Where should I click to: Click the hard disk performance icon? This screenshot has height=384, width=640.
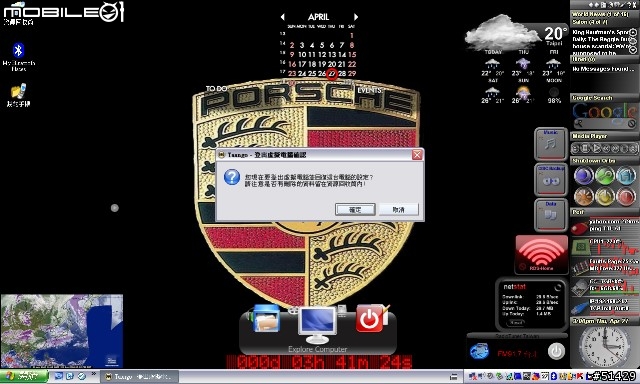580,287
